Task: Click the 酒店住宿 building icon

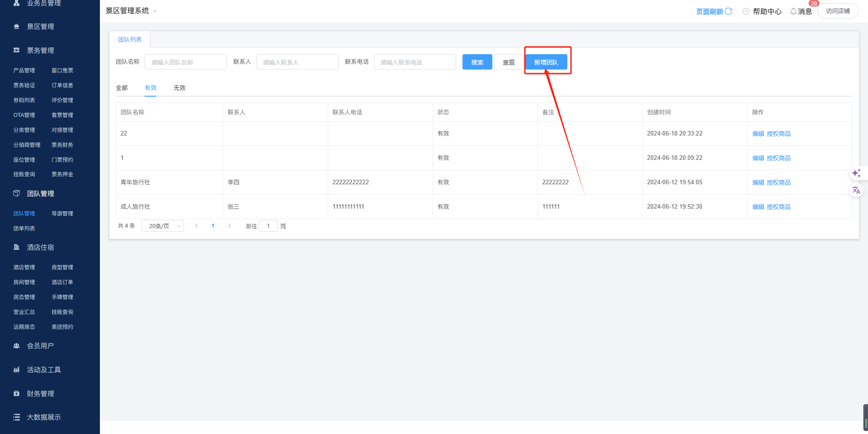Action: (x=17, y=247)
